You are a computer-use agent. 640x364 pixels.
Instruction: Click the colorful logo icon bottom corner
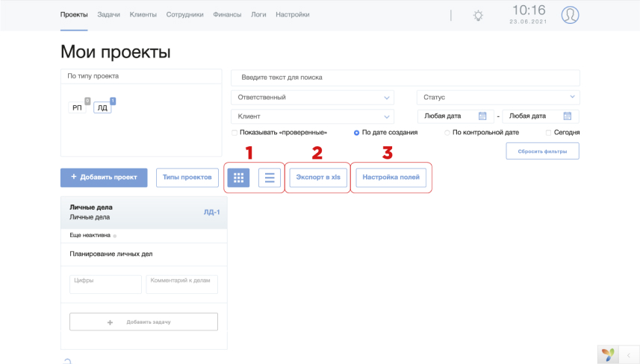[x=608, y=354]
